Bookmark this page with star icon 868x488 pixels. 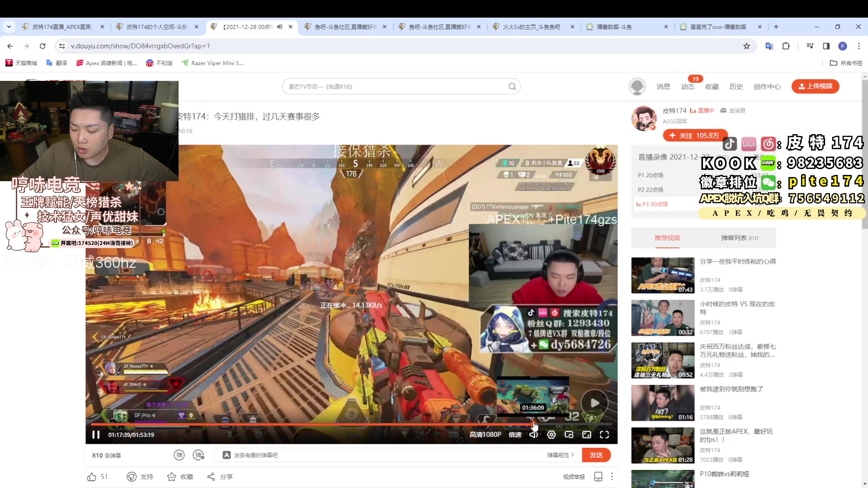pyautogui.click(x=747, y=46)
